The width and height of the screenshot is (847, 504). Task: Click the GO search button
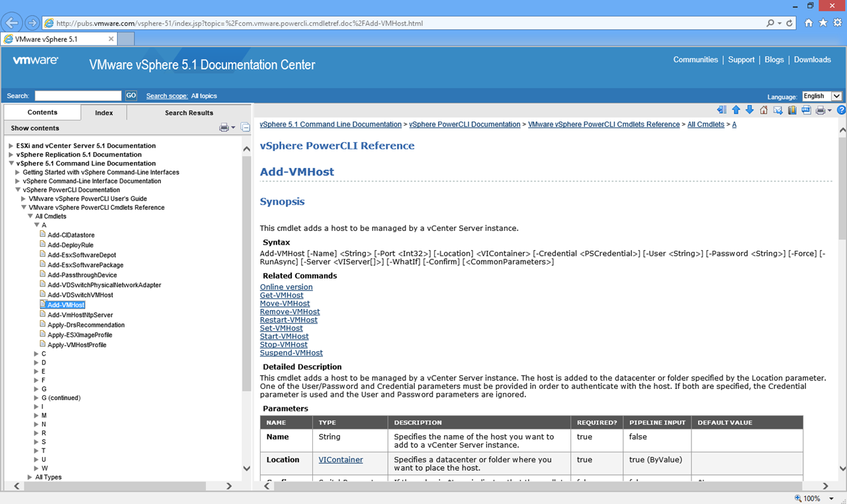tap(131, 96)
